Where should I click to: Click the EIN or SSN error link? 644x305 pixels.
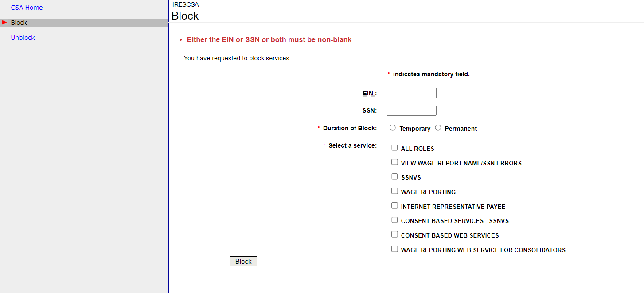(269, 40)
